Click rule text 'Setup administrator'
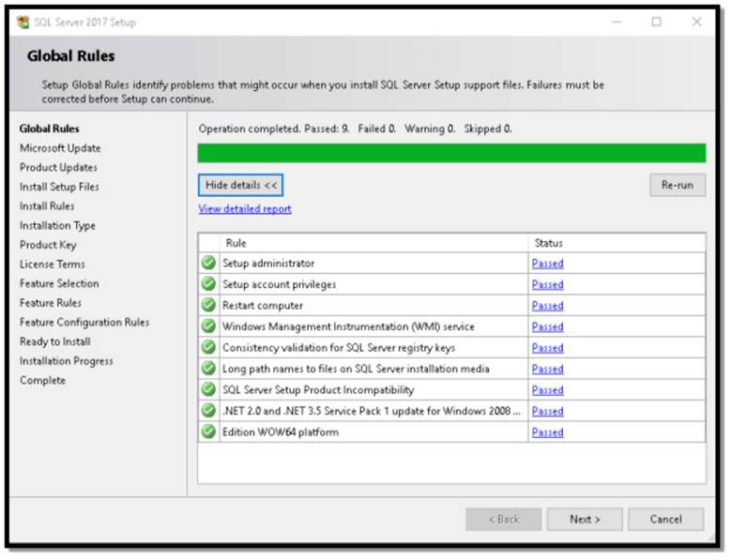The image size is (732, 560). click(268, 264)
